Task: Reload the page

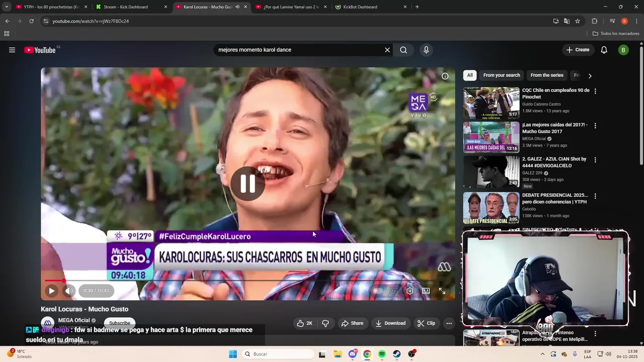Action: pos(31,21)
